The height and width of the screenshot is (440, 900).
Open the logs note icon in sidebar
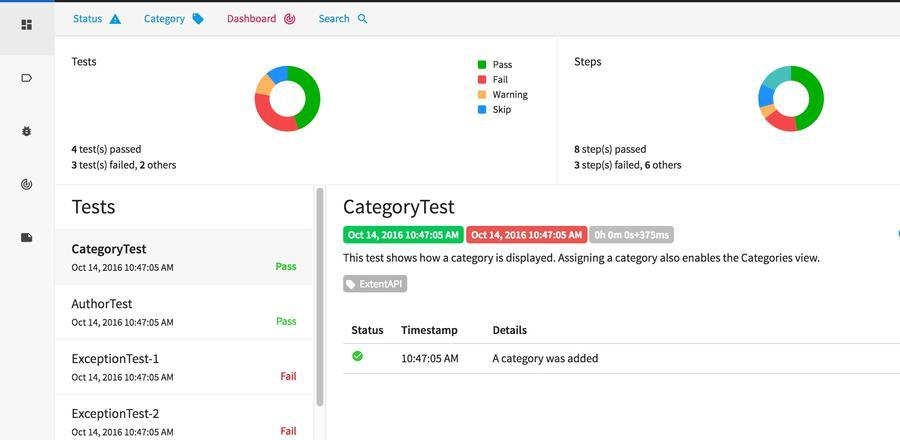coord(26,237)
